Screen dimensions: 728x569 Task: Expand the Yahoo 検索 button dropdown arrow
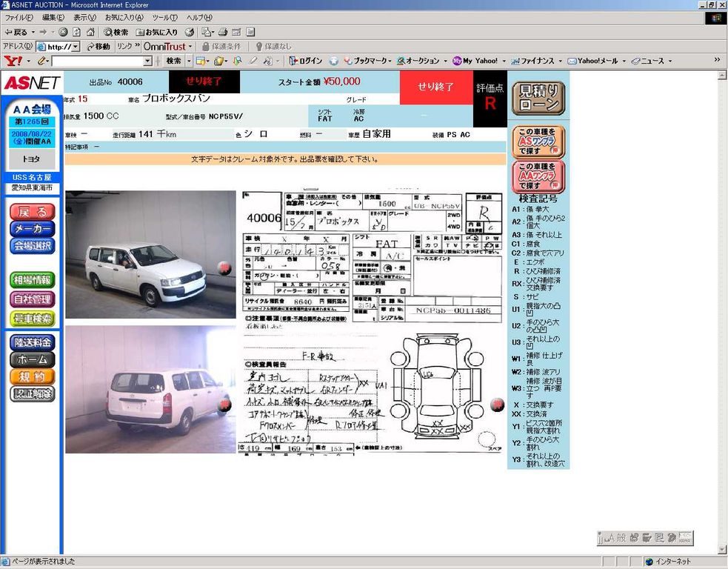tap(189, 61)
